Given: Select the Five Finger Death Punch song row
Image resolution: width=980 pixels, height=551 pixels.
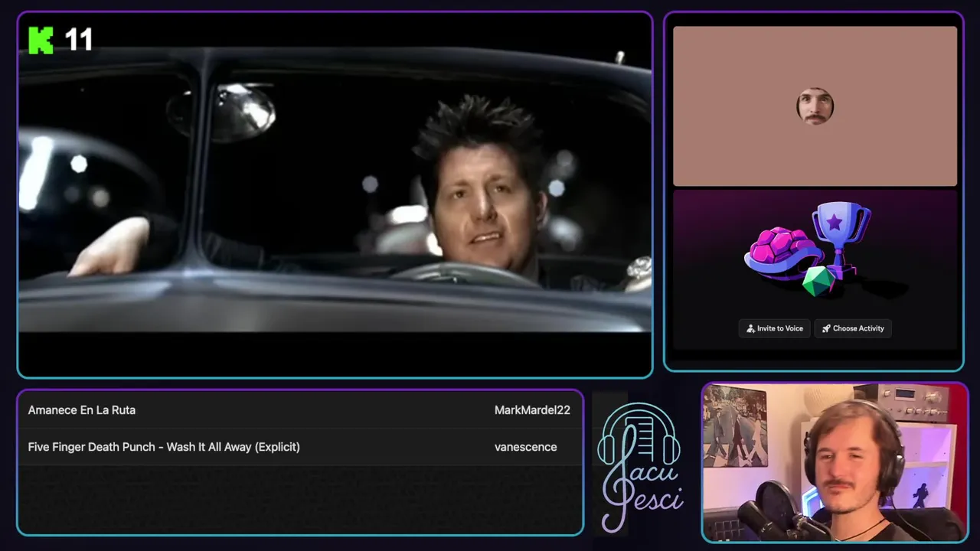Looking at the screenshot, I should [x=300, y=447].
